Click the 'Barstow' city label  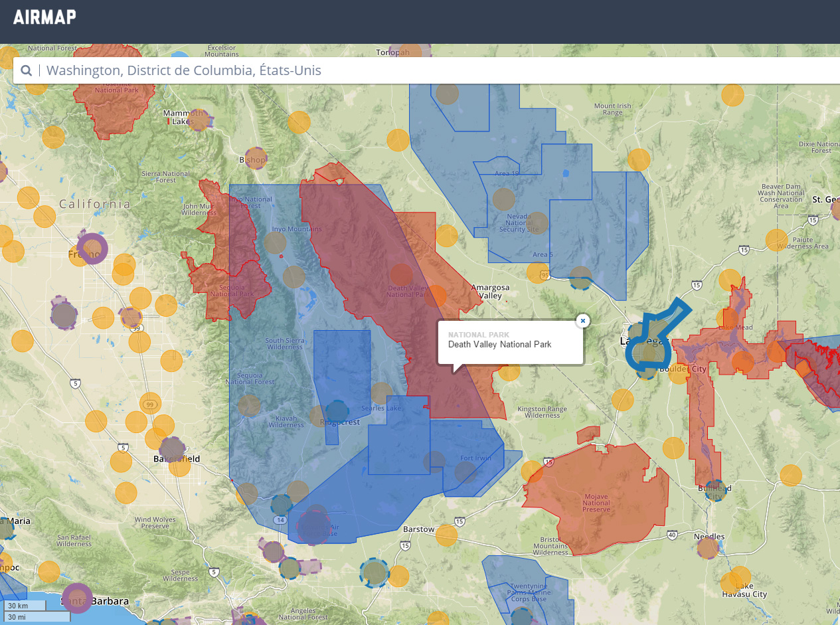coord(418,529)
